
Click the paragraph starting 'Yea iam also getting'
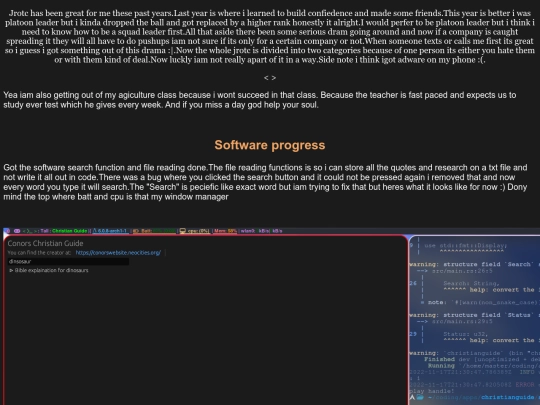(x=260, y=100)
